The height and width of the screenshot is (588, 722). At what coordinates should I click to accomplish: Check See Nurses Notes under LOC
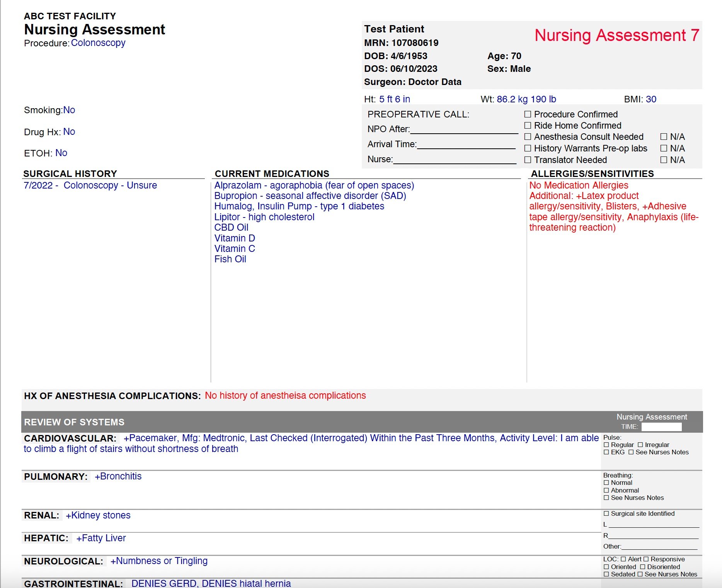tap(640, 574)
